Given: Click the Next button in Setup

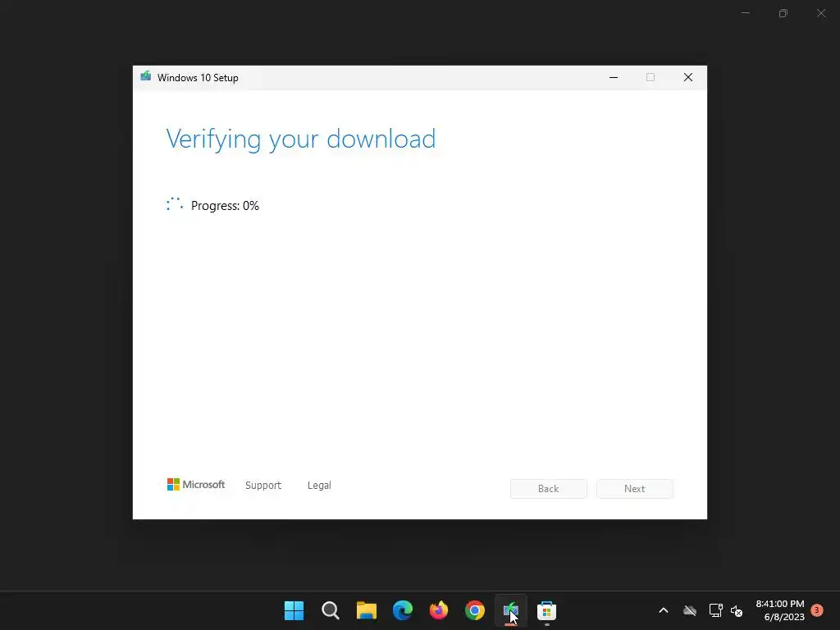Looking at the screenshot, I should coord(634,489).
